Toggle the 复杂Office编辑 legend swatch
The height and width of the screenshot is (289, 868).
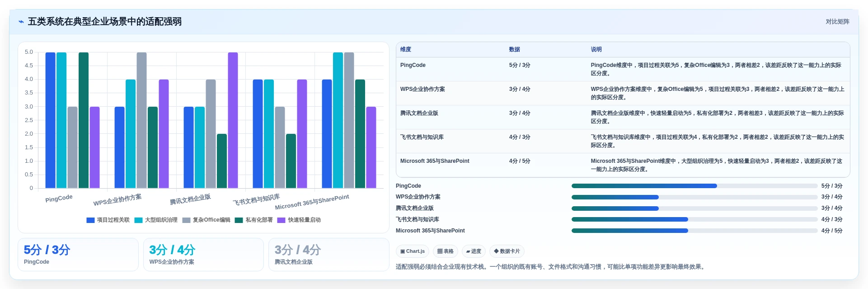pyautogui.click(x=186, y=220)
